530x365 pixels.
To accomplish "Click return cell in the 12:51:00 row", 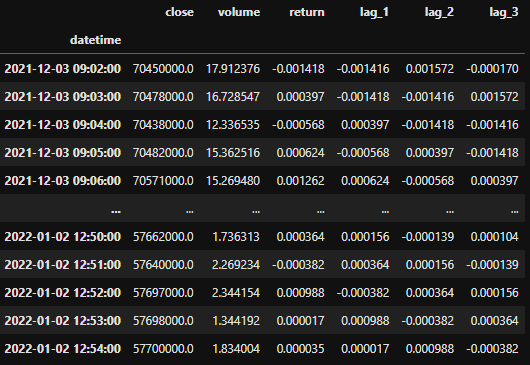I will point(298,265).
